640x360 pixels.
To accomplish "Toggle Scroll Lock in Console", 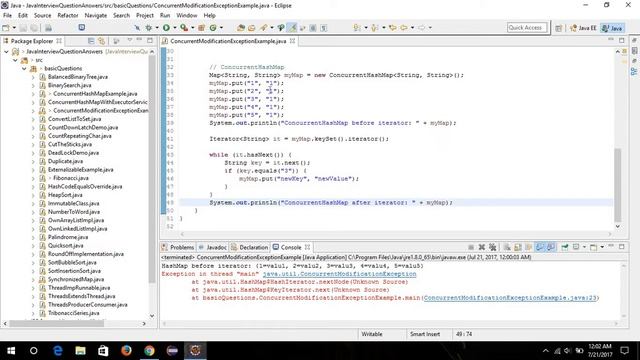I will [518, 247].
